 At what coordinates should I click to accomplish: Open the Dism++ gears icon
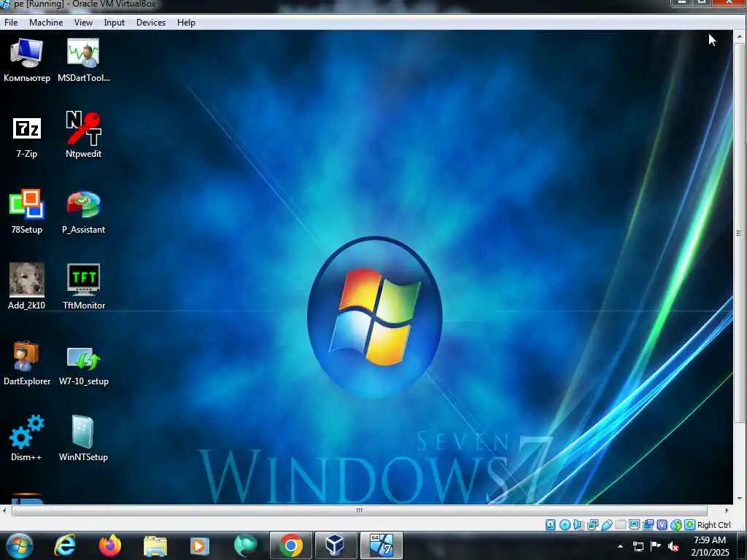click(27, 438)
